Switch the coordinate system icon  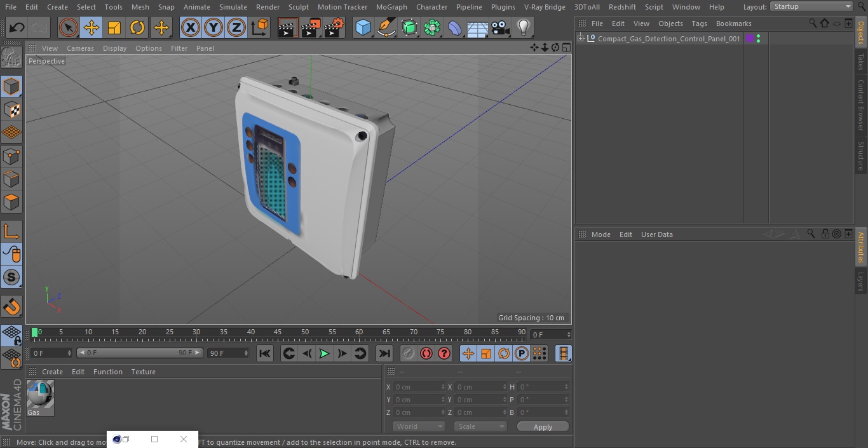click(x=260, y=27)
